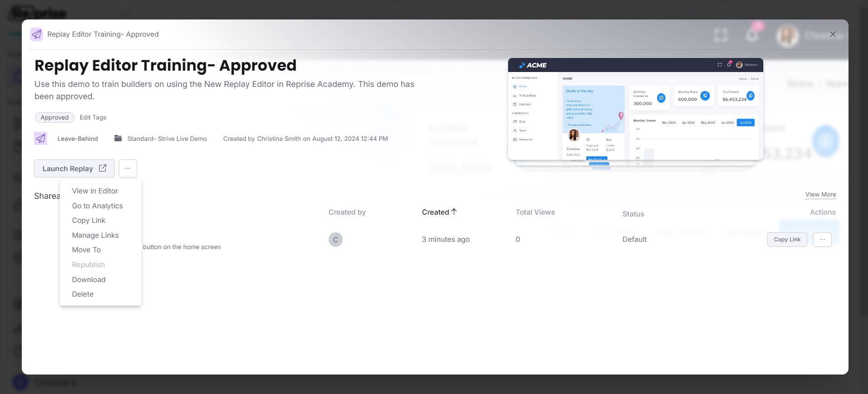Open the View More link
This screenshot has height=394, width=868.
click(x=820, y=194)
